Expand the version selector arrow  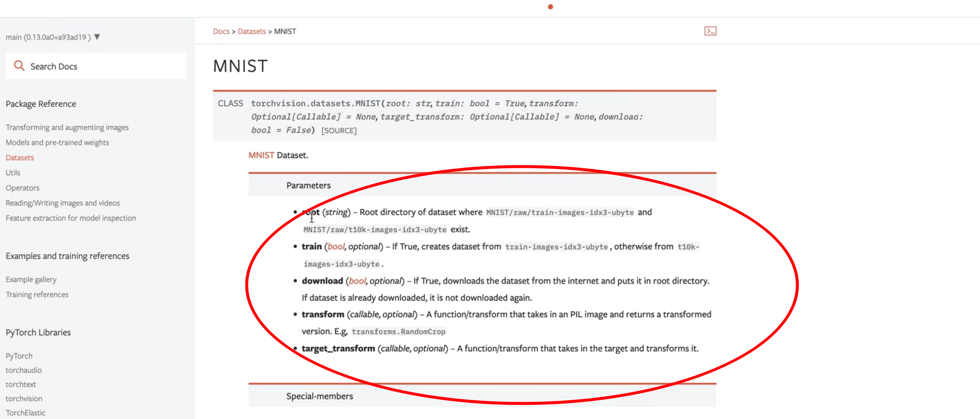coord(97,37)
